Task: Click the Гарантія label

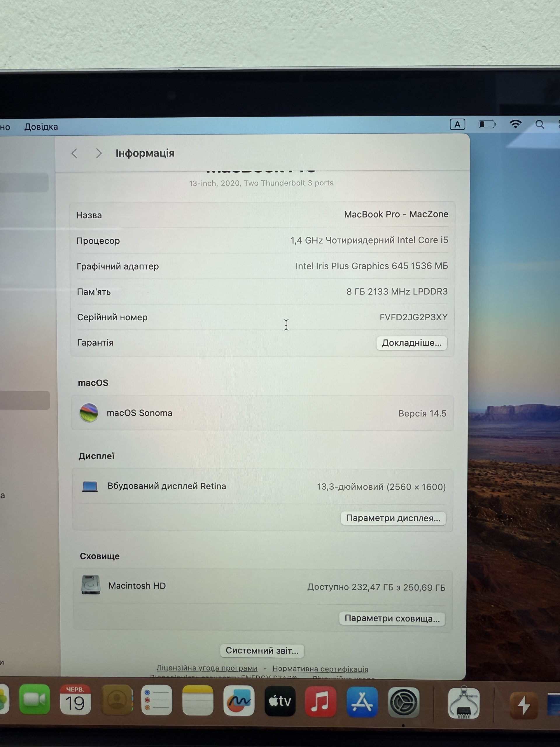Action: 96,343
